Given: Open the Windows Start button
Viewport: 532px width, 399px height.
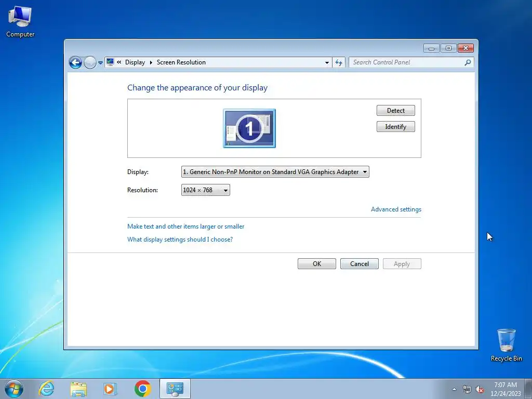Looking at the screenshot, I should (x=14, y=389).
